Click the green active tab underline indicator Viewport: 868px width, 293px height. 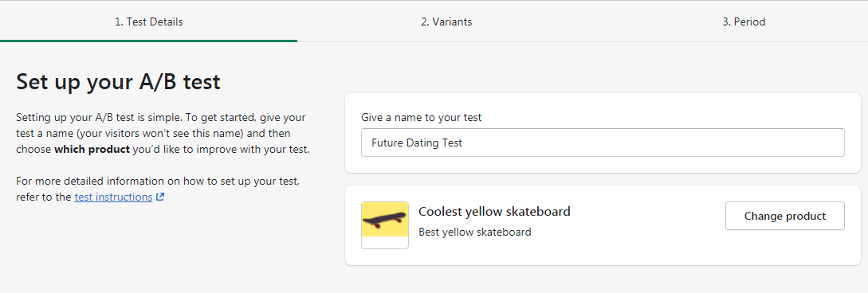(148, 41)
